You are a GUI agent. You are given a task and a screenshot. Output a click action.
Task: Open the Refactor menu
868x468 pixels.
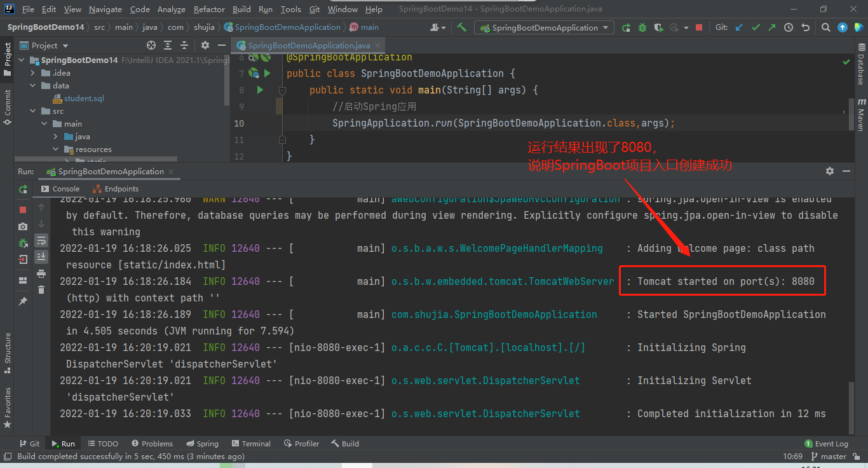click(209, 9)
